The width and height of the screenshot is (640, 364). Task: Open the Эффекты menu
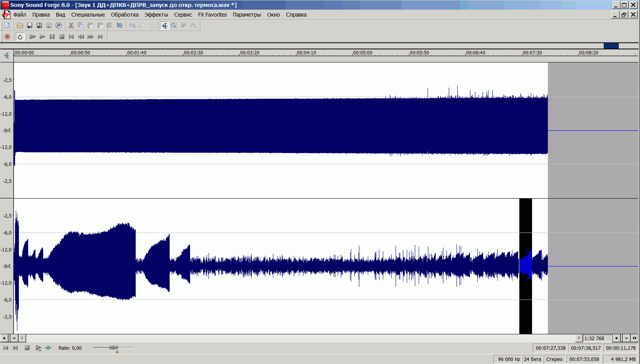(156, 15)
